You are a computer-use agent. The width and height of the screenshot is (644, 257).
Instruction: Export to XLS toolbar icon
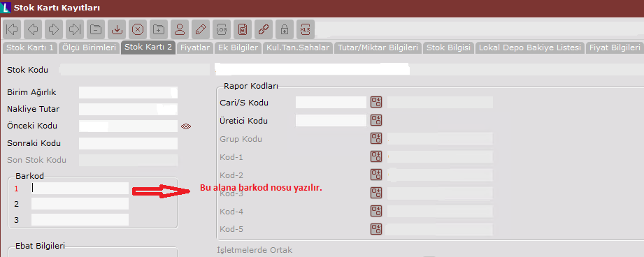[x=305, y=29]
